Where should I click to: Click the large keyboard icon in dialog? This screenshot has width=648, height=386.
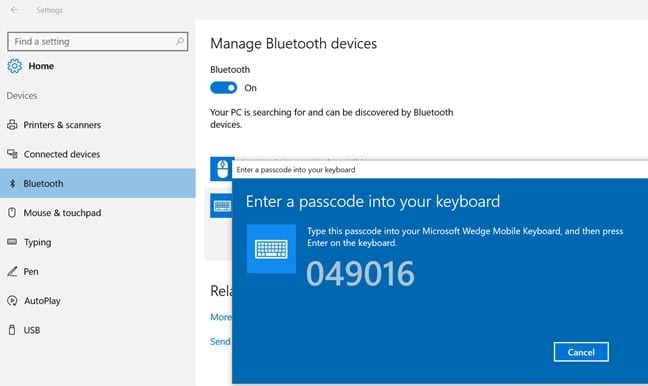(271, 249)
